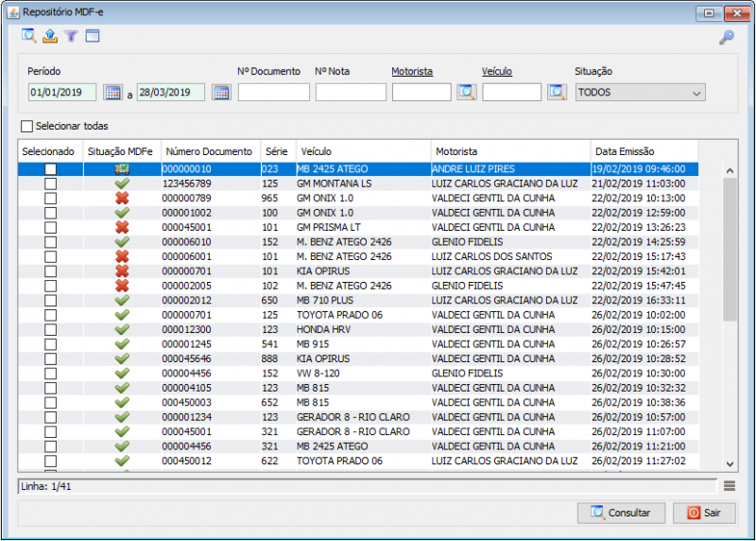Select checkbox for document 000000010 row
This screenshot has width=756, height=541.
pyautogui.click(x=50, y=169)
